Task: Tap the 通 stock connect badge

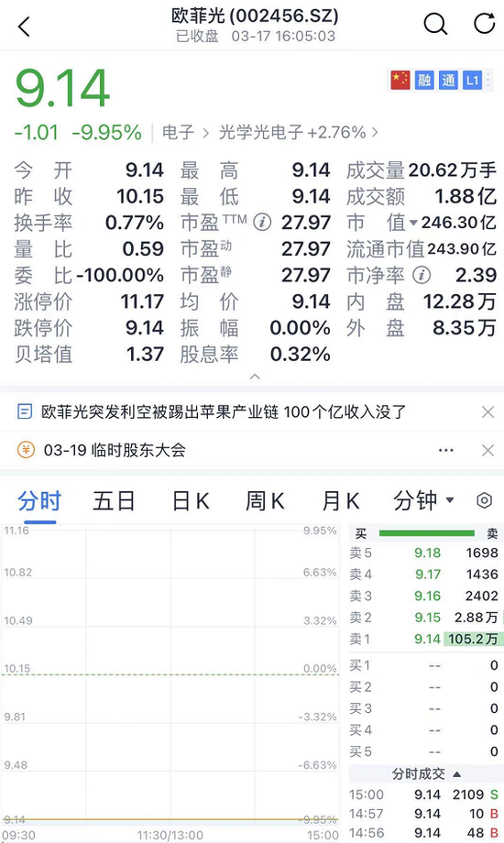Action: [448, 80]
